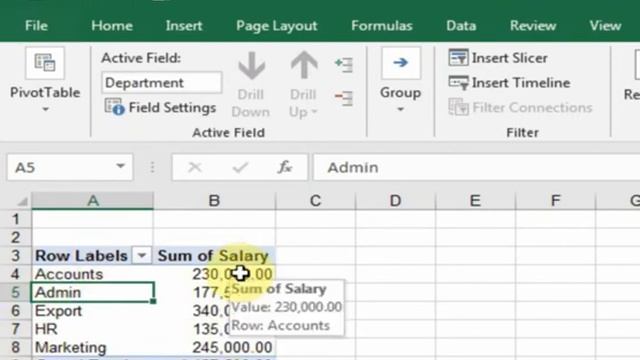The height and width of the screenshot is (360, 640).
Task: Select column B header
Action: tap(214, 201)
